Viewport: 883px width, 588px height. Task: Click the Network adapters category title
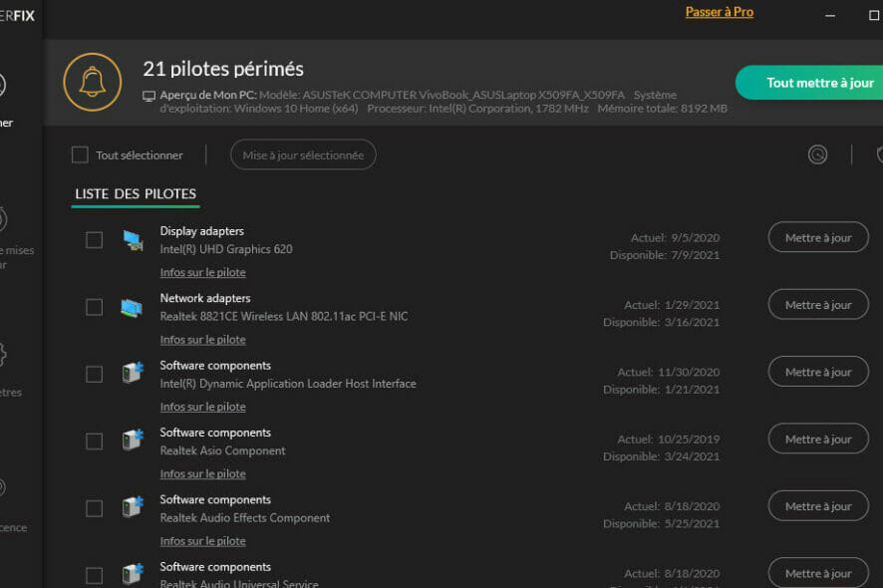tap(205, 298)
